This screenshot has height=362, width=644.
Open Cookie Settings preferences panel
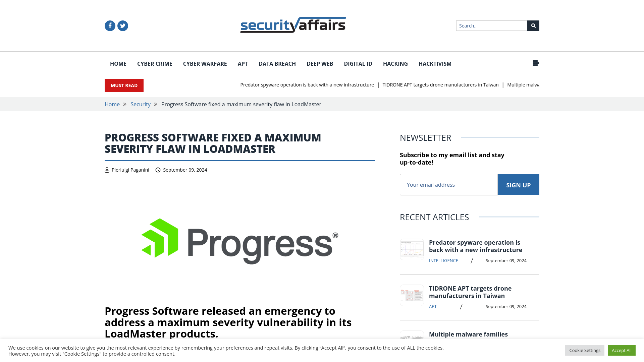click(x=585, y=351)
